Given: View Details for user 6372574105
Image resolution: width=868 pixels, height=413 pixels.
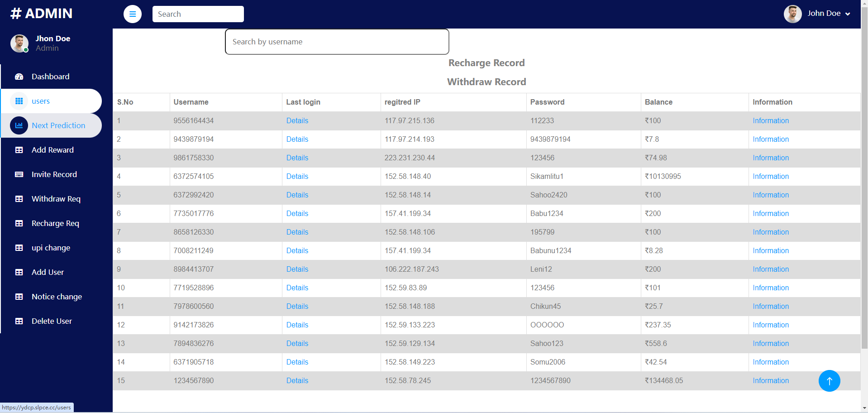Looking at the screenshot, I should (x=297, y=177).
